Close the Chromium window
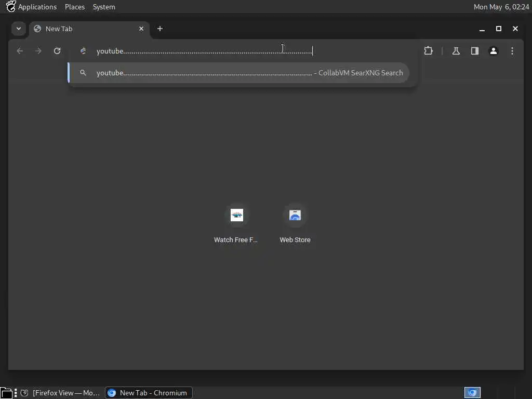This screenshot has height=399, width=532. tap(515, 29)
